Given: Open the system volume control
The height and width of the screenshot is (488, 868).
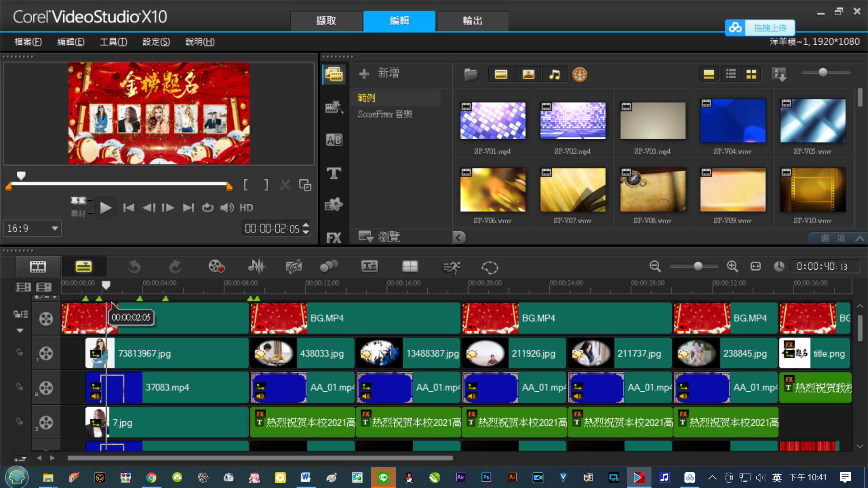Looking at the screenshot, I should point(227,208).
